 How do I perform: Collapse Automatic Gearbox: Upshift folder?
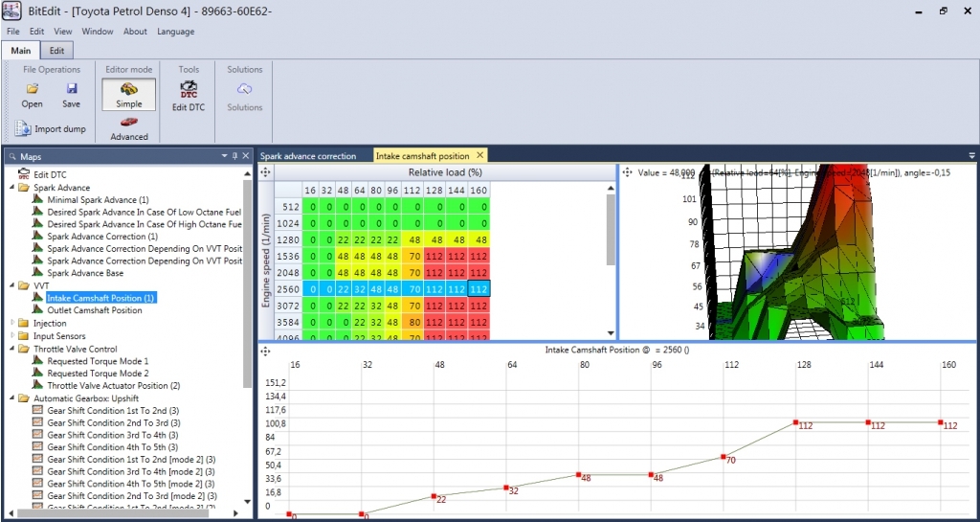13,398
